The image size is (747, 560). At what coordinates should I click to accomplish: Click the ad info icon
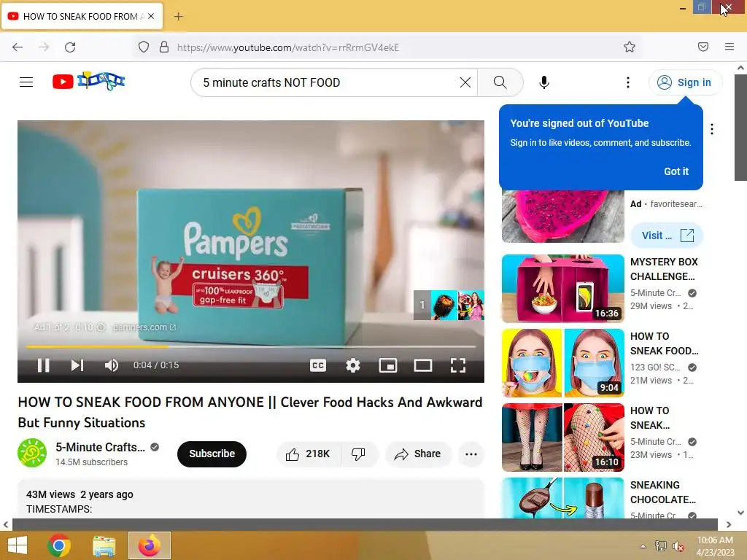click(101, 327)
